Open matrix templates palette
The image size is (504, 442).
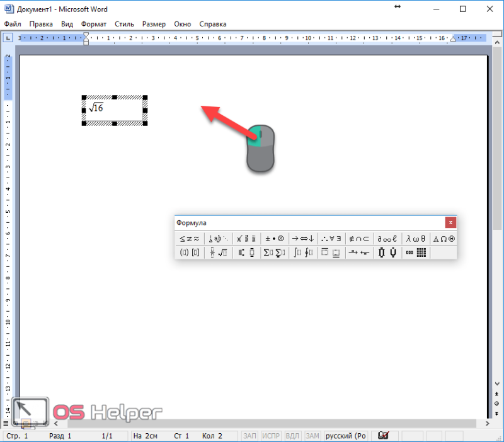(x=416, y=252)
